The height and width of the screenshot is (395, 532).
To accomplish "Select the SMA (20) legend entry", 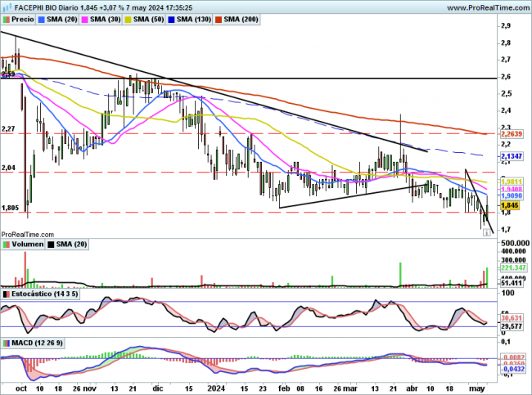I will click(x=62, y=18).
